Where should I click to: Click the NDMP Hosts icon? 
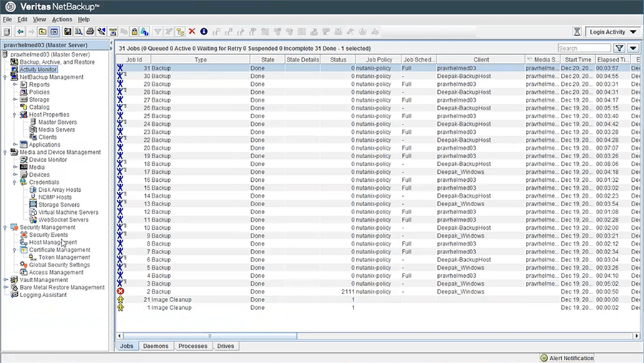point(33,197)
